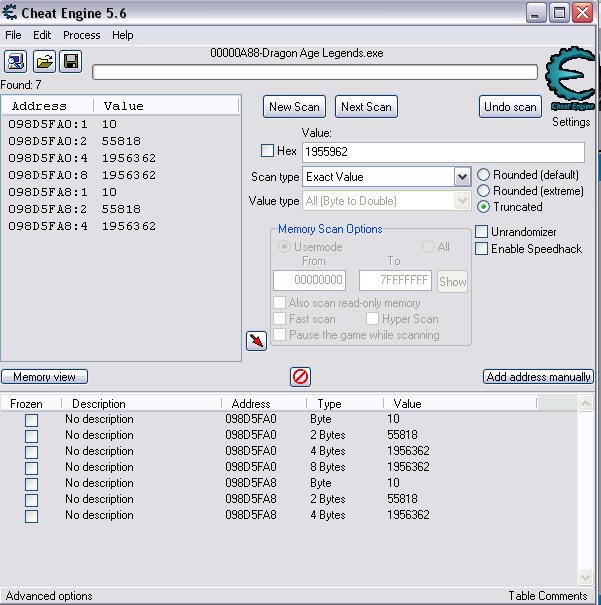This screenshot has height=605, width=601.
Task: Click Add address manually
Action: click(x=538, y=377)
